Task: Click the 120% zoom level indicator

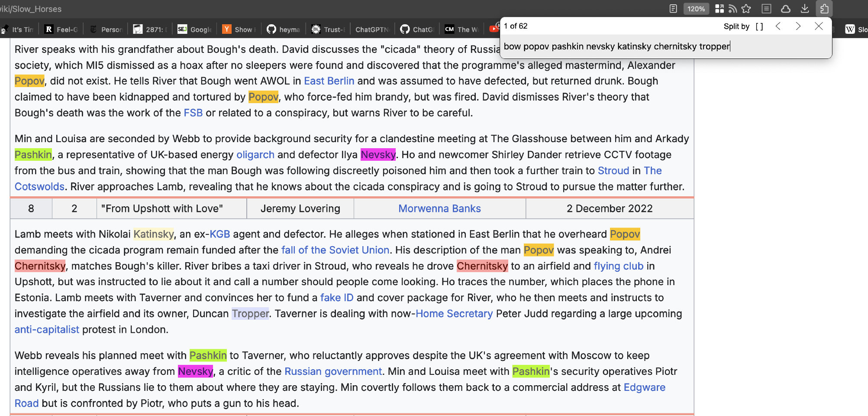Action: coord(696,9)
